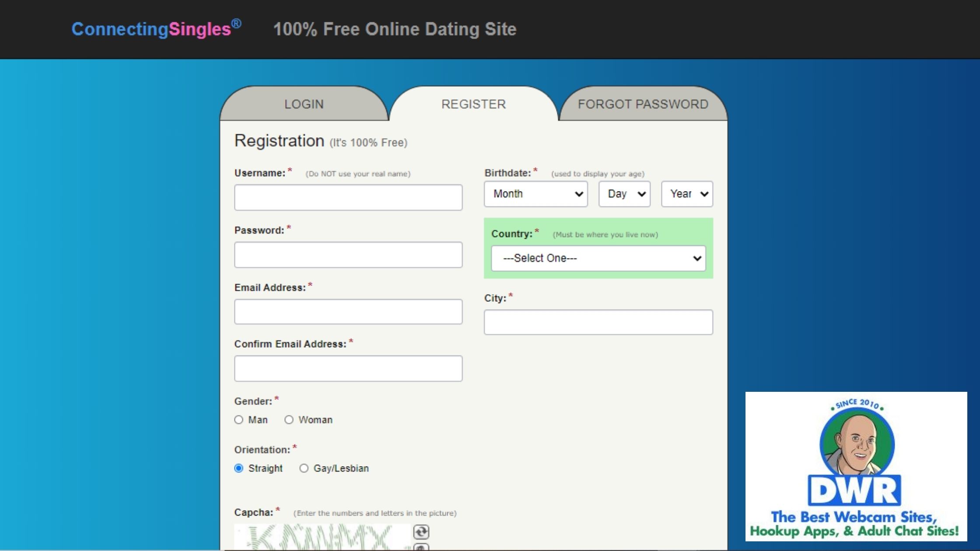
Task: Expand the birth Day dropdown
Action: click(624, 194)
